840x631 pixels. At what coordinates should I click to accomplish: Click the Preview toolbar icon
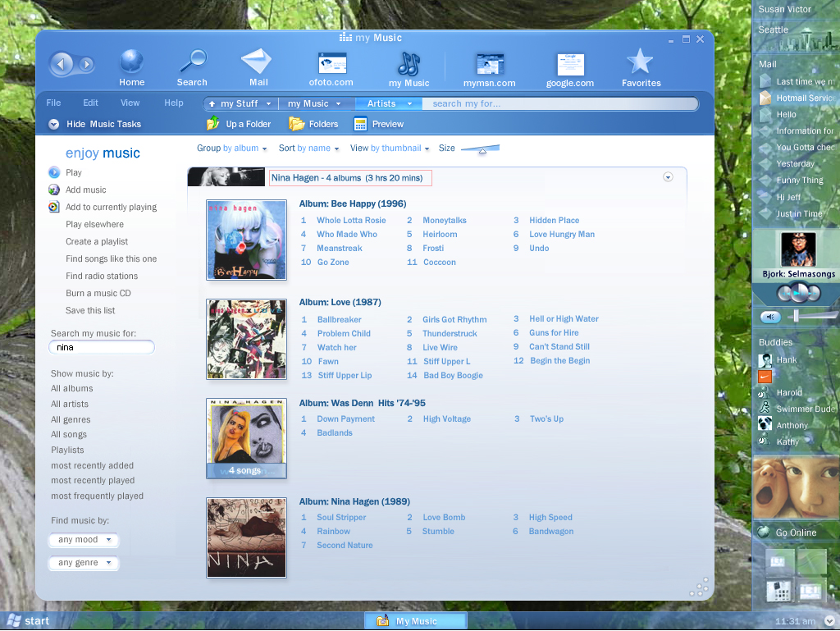pos(361,124)
